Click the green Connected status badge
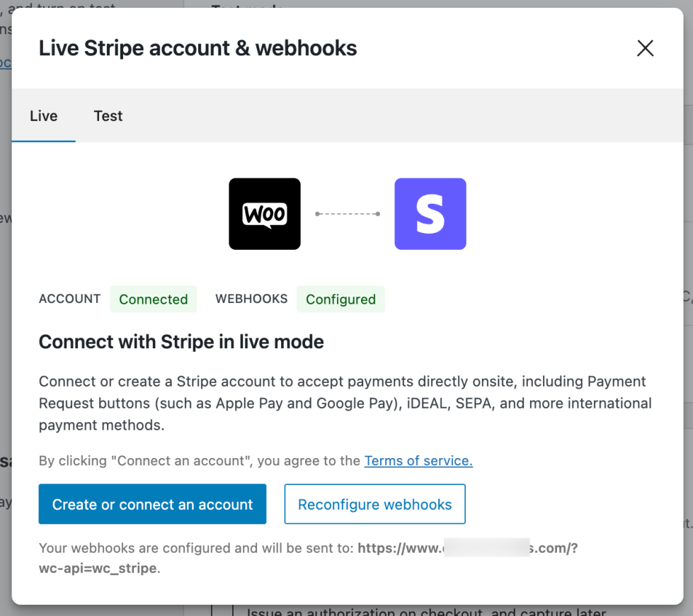This screenshot has width=693, height=616. (x=153, y=300)
